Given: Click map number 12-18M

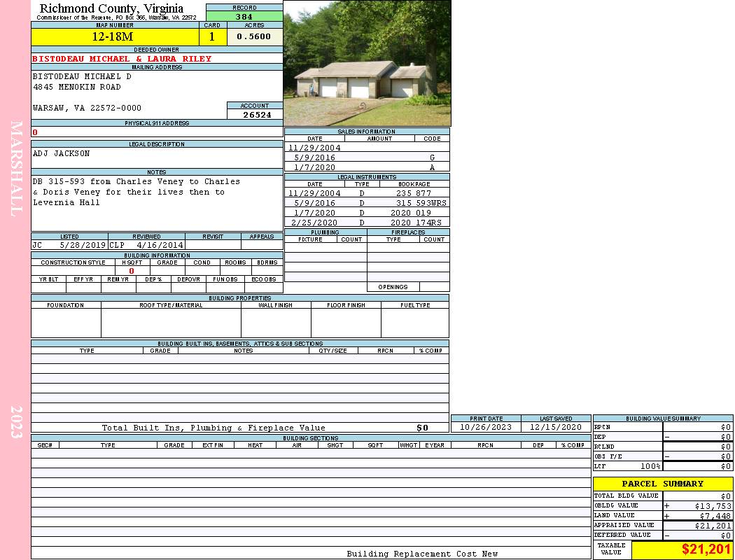Looking at the screenshot, I should pos(113,36).
